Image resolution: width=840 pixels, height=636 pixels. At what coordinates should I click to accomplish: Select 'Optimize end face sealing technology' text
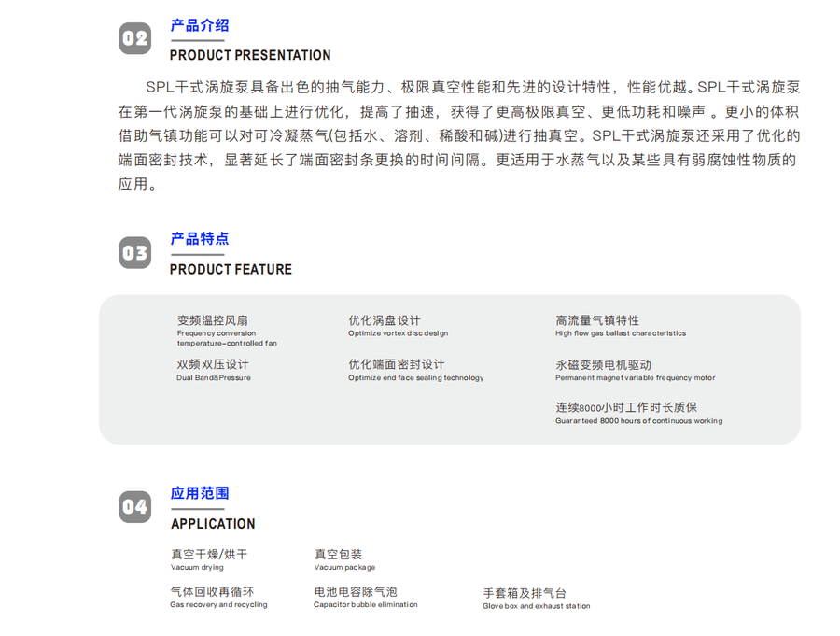pos(415,378)
